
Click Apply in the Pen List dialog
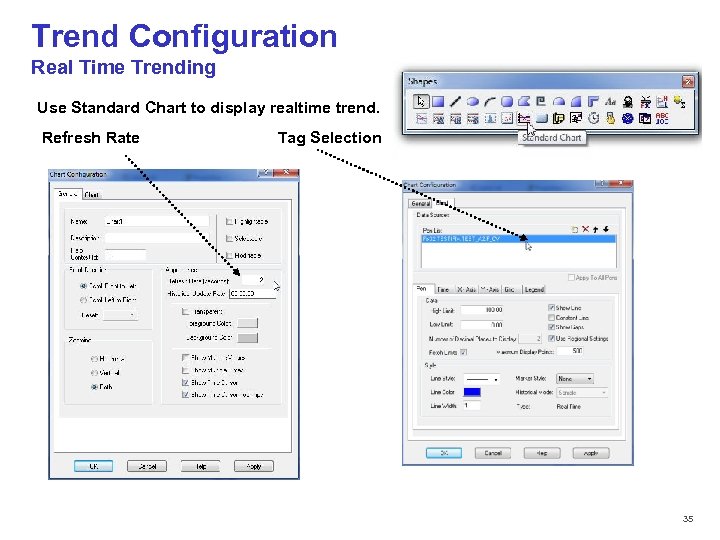(591, 453)
